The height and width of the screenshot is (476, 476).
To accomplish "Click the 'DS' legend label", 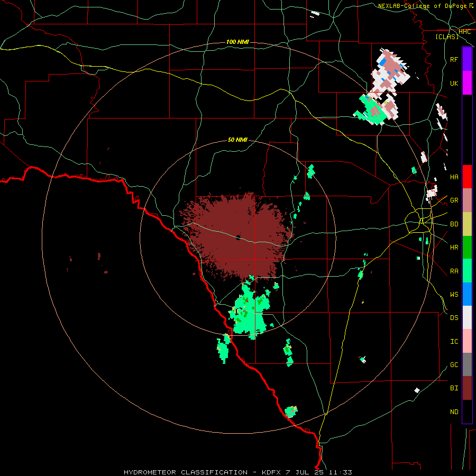I will pyautogui.click(x=454, y=317).
